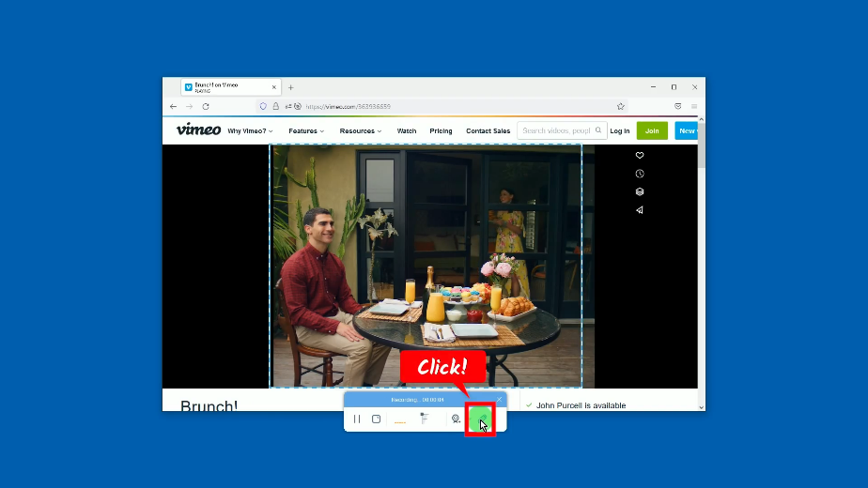Share the video with paper plane icon
The height and width of the screenshot is (488, 868).
click(x=640, y=210)
